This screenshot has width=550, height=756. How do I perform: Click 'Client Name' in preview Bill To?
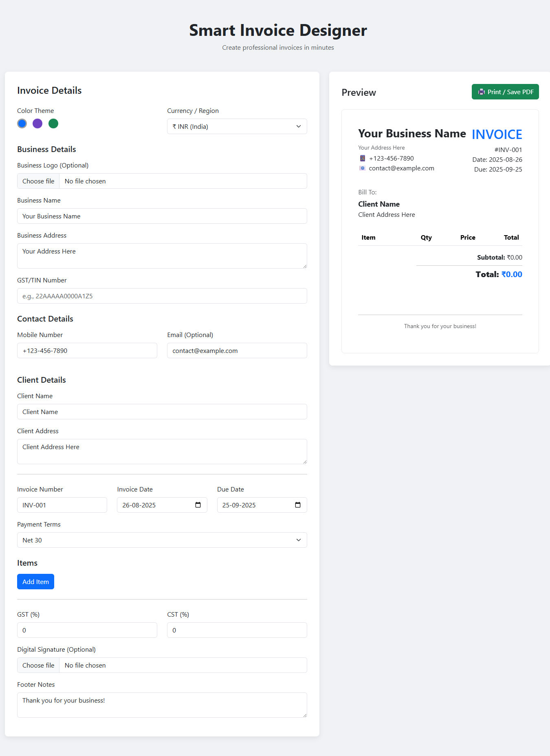pyautogui.click(x=379, y=204)
